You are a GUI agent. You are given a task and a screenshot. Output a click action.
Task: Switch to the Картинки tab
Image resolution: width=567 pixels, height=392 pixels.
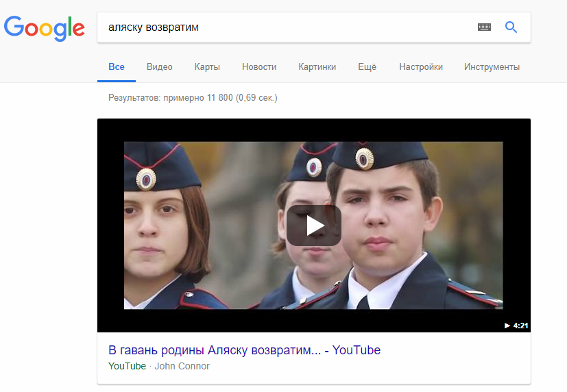pos(317,67)
